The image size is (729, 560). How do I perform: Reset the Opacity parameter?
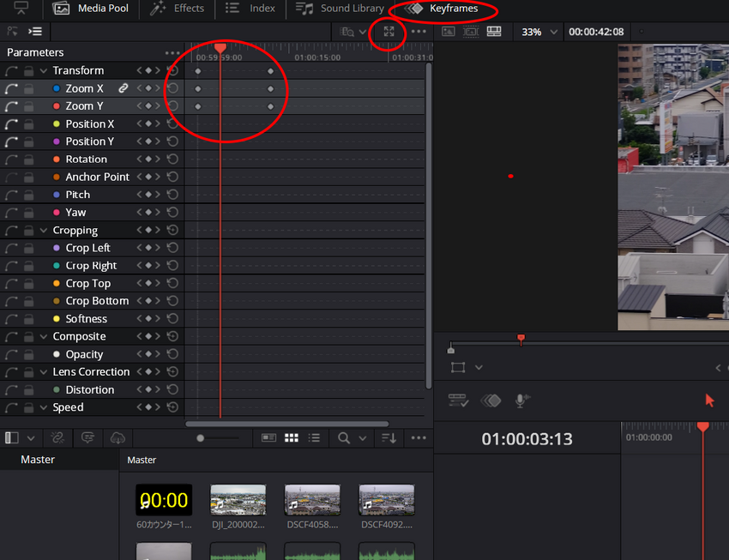pos(172,354)
